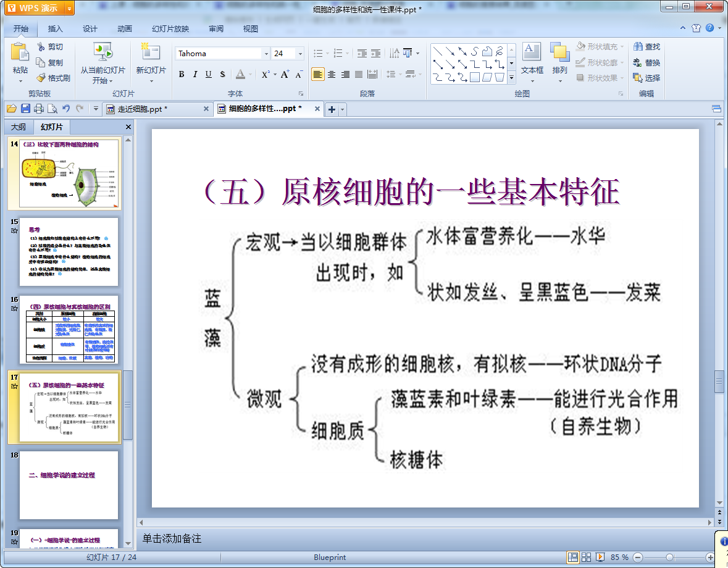Open the bullet list dropdown
728x568 pixels.
tap(327, 53)
